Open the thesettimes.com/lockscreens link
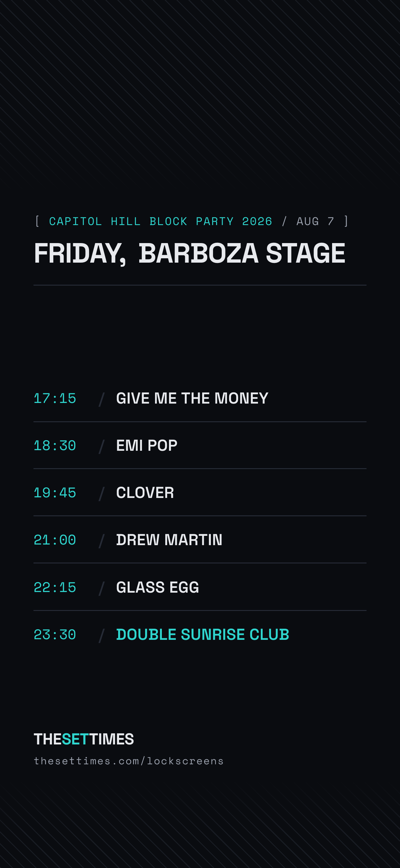The height and width of the screenshot is (868, 400). click(129, 761)
